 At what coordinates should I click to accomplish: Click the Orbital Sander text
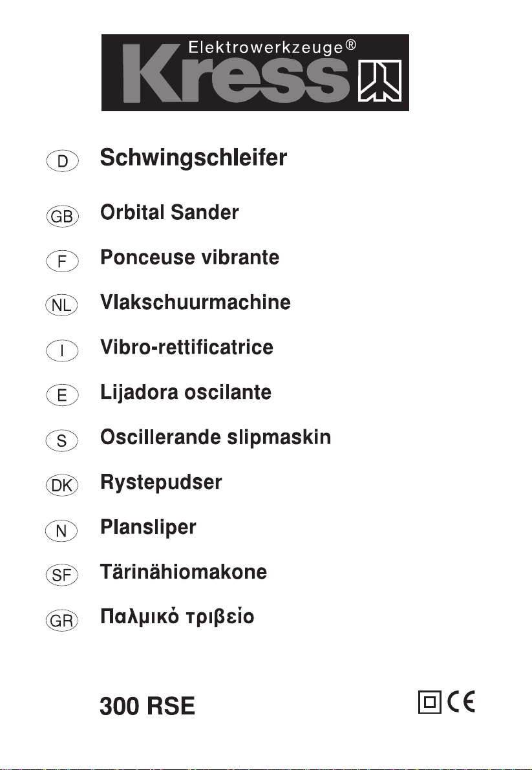point(169,213)
